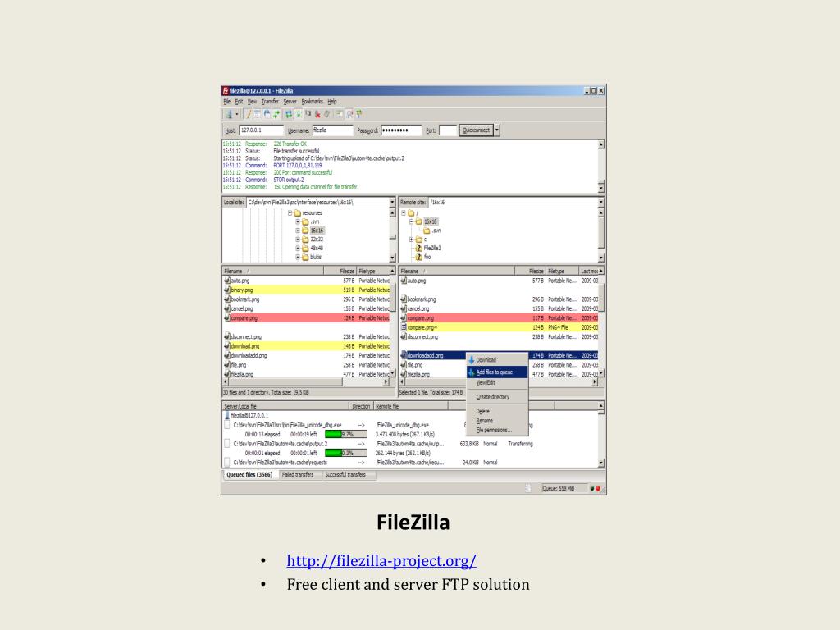Open the filezilla-project.org link on the slide
840x630 pixels.
tap(381, 561)
